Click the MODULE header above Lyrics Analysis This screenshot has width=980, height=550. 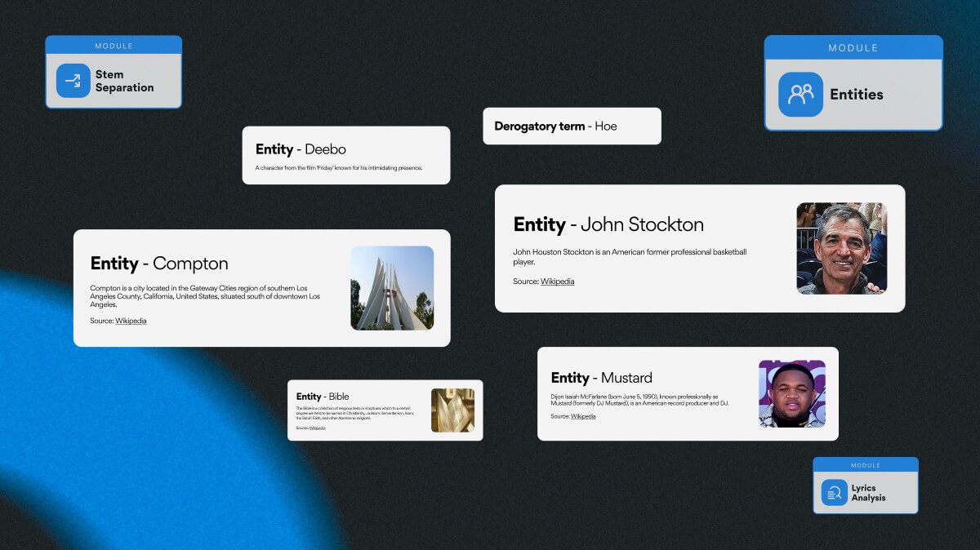click(866, 465)
